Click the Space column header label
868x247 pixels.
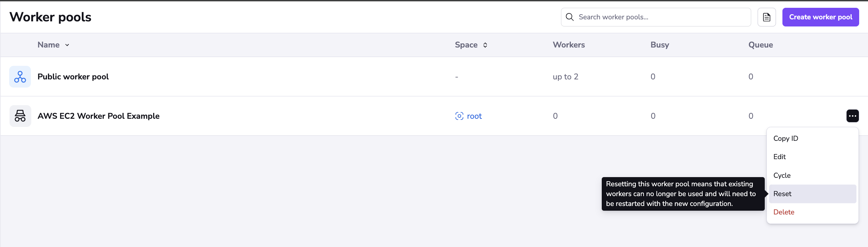click(x=466, y=45)
